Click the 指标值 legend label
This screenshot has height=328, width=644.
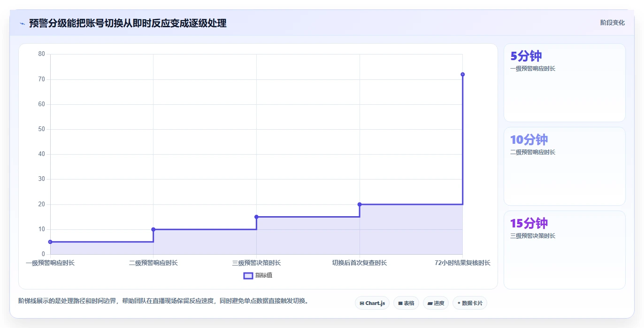coord(264,275)
